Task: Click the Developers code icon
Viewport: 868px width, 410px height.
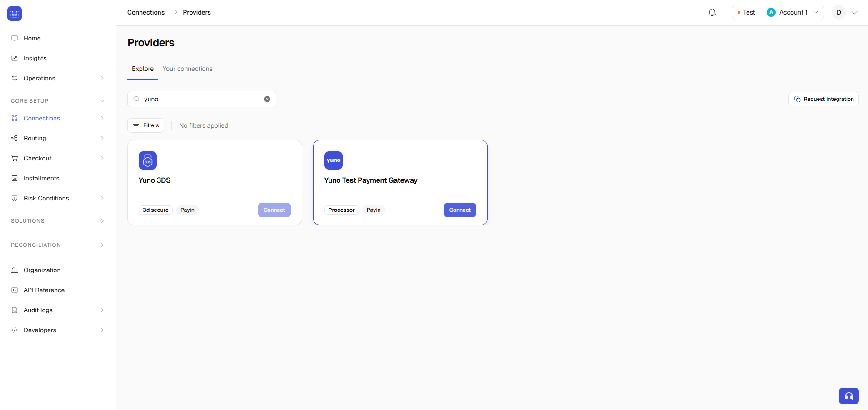Action: pyautogui.click(x=15, y=330)
